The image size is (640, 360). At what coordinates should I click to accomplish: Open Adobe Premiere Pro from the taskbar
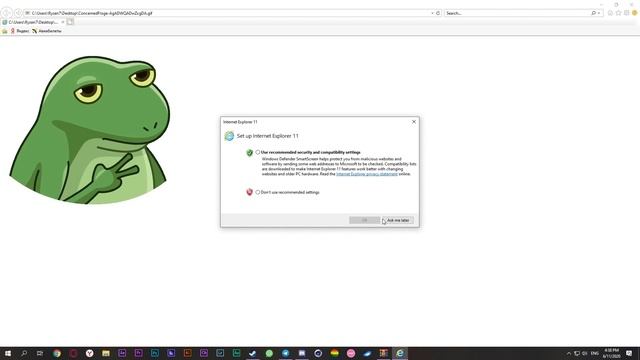coord(138,353)
